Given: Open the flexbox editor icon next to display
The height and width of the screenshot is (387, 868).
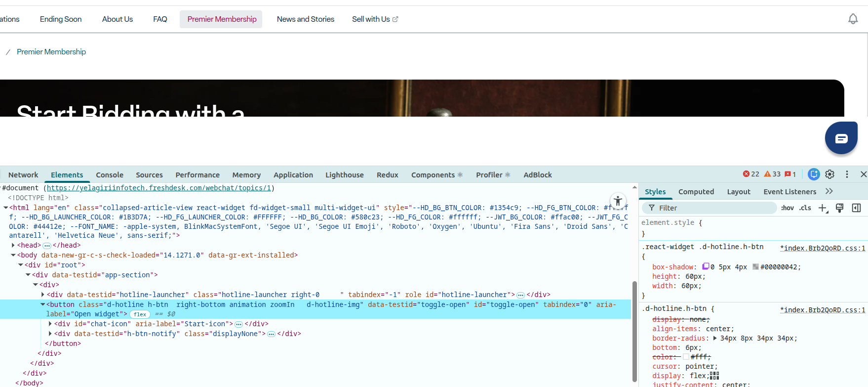Looking at the screenshot, I should pos(714,376).
